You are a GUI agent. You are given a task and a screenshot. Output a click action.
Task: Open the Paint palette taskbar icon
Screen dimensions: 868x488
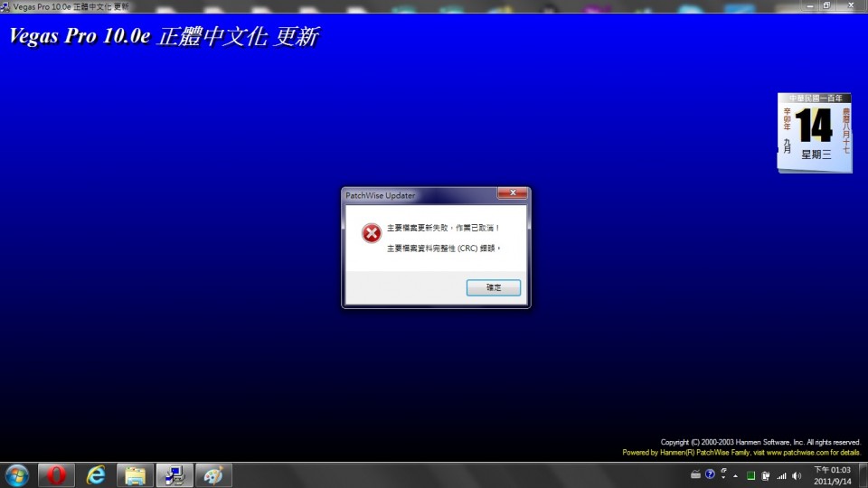pyautogui.click(x=213, y=475)
